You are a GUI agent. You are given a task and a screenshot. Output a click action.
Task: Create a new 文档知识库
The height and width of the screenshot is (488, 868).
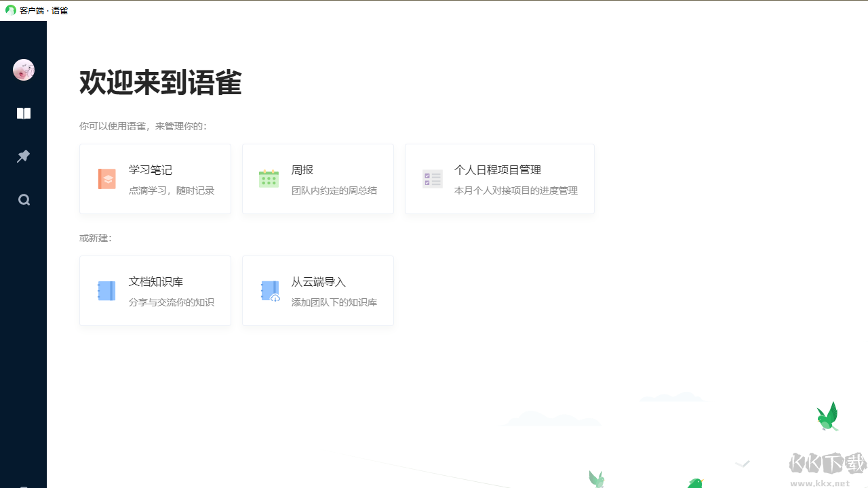pyautogui.click(x=155, y=290)
